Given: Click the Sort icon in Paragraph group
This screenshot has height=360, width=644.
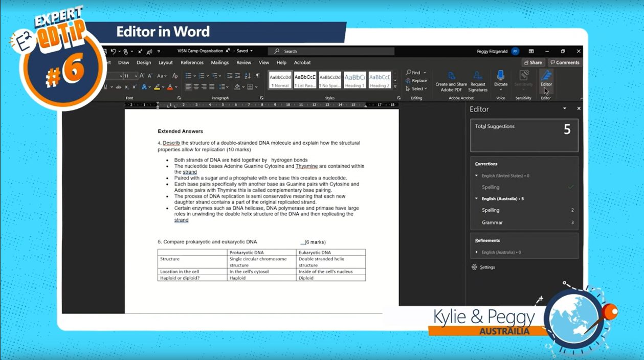Looking at the screenshot, I should pyautogui.click(x=248, y=76).
